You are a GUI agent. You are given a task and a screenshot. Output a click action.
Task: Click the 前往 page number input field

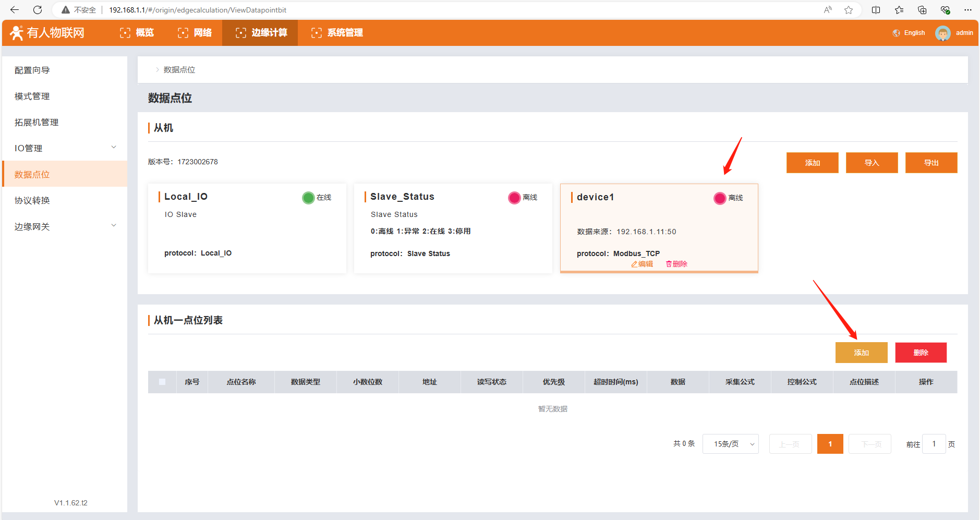934,444
